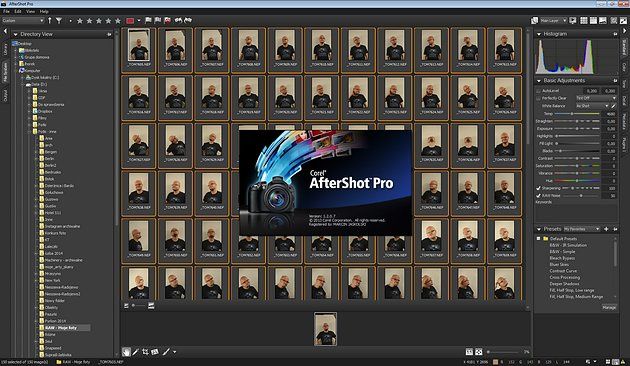This screenshot has height=366, width=630.
Task: Click the 1:1 zoom icon
Action: 469,352
